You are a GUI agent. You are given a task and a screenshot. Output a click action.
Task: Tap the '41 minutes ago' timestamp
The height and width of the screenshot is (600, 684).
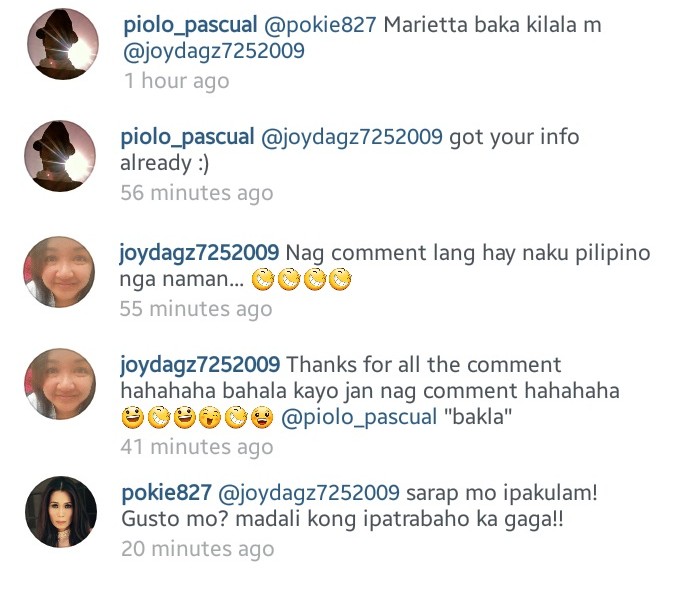[x=197, y=448]
